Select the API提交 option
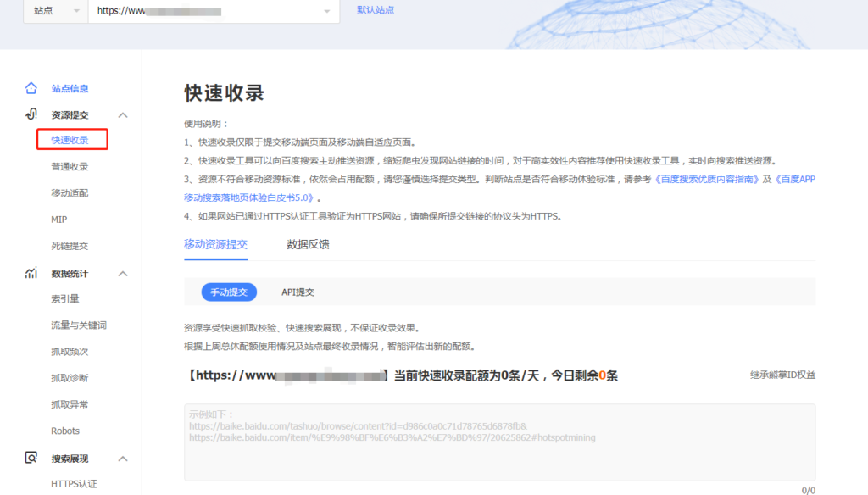Image resolution: width=868 pixels, height=495 pixels. click(x=298, y=292)
